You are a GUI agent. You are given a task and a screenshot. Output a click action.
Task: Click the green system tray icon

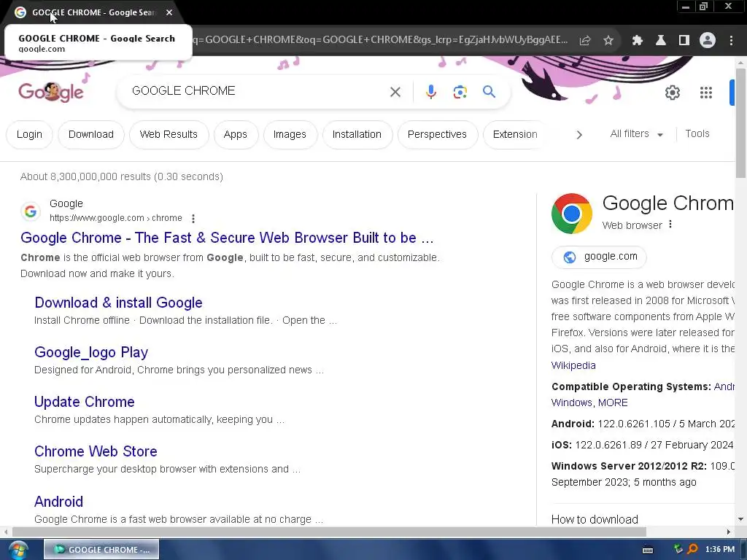tap(678, 550)
